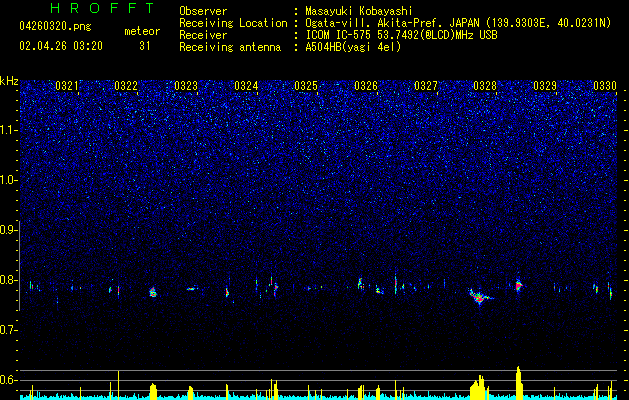Viewport: 629px width, 400px height.
Task: Click the tallest yellow intensity peak before 0329
Action: (x=519, y=381)
